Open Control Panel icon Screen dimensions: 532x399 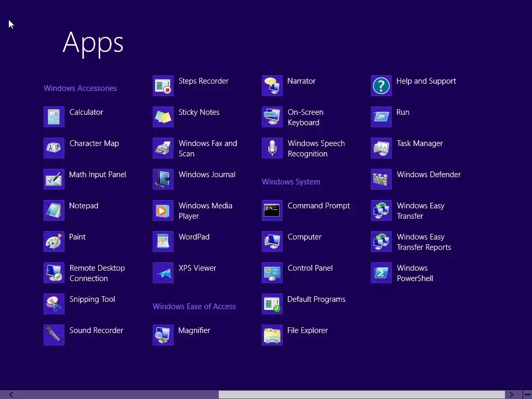tap(272, 273)
